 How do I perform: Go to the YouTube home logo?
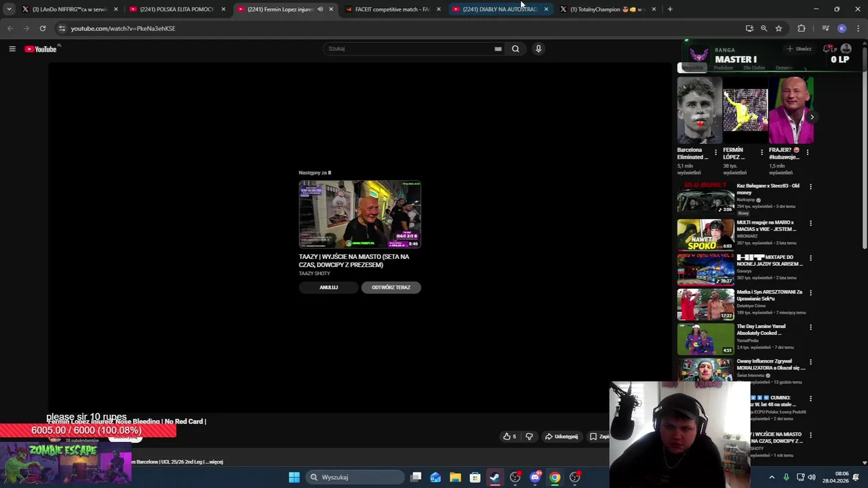coord(41,49)
